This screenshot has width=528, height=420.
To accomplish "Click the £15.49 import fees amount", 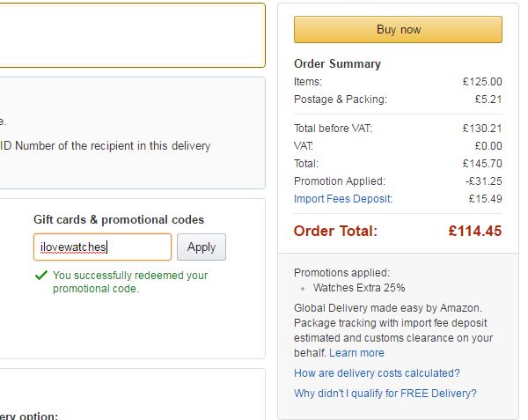I will pyautogui.click(x=485, y=199).
